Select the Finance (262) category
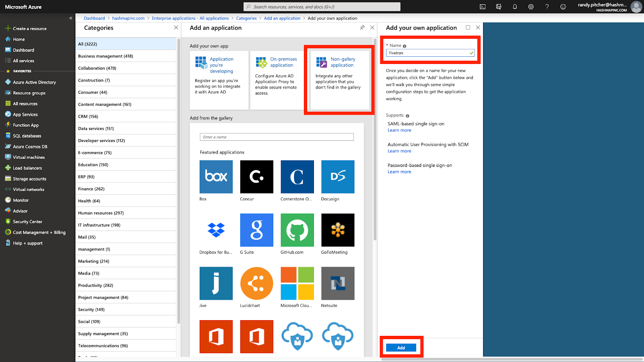644x362 pixels. pyautogui.click(x=126, y=189)
